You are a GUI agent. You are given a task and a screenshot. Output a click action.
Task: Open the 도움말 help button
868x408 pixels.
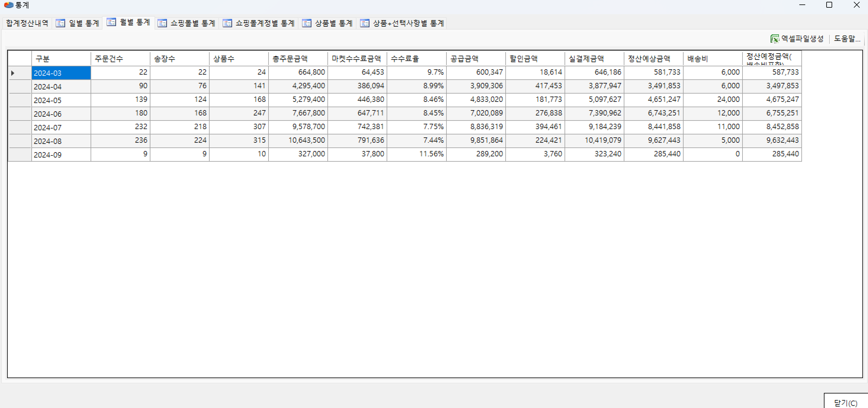point(847,39)
